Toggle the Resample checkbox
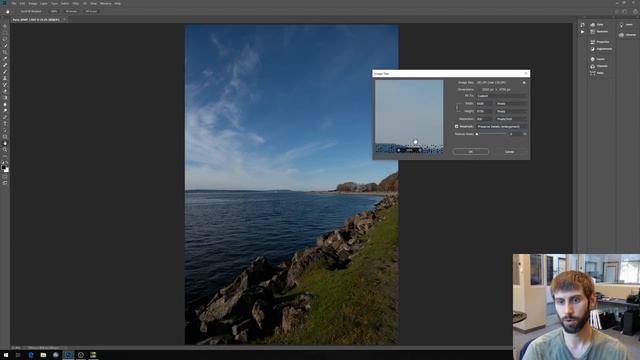 point(456,127)
